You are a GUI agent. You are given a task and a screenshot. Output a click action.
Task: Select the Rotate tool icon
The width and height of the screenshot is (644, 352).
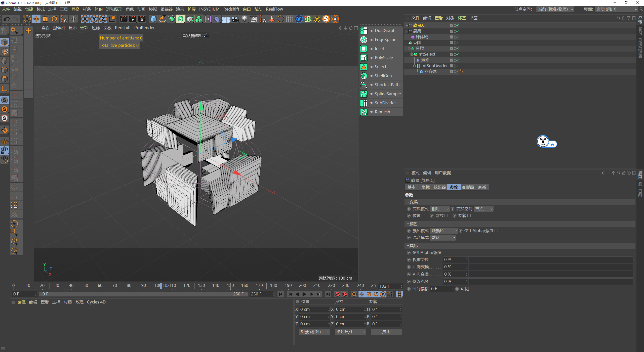54,19
